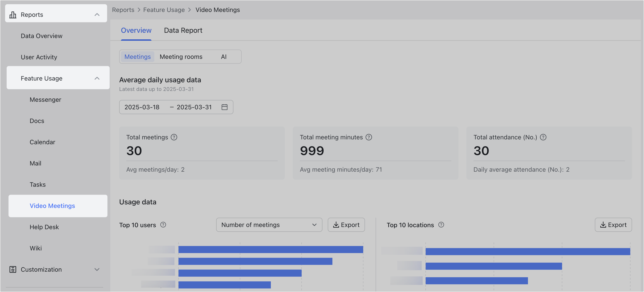Open Calendar usage report
The image size is (644, 292).
pyautogui.click(x=43, y=142)
